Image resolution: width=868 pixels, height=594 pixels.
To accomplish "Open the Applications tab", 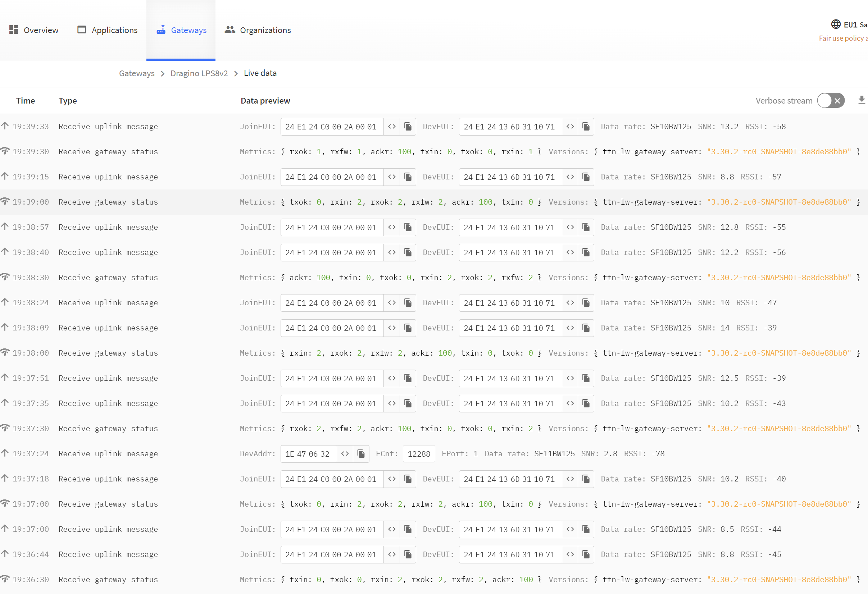I will pos(107,30).
